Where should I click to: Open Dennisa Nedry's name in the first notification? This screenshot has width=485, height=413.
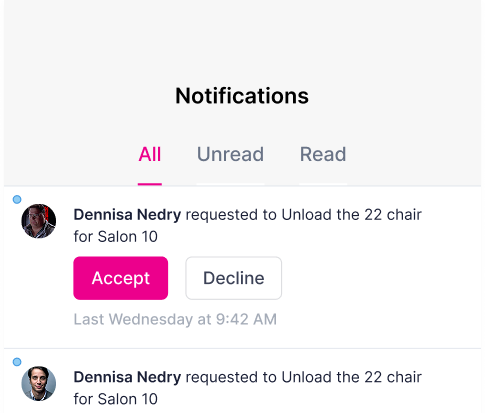[x=127, y=215]
